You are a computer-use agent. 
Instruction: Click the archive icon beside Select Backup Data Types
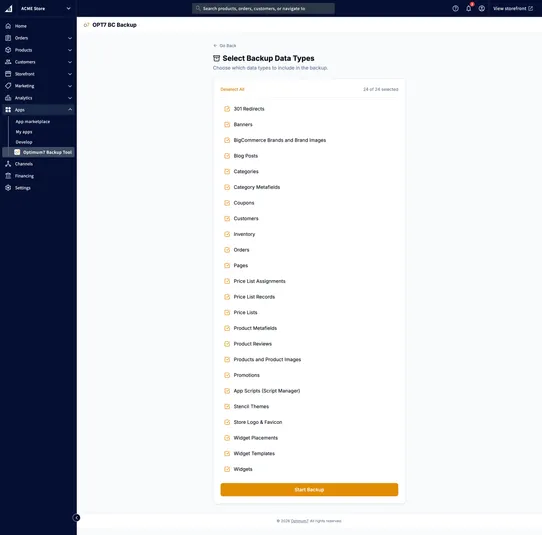[x=216, y=58]
